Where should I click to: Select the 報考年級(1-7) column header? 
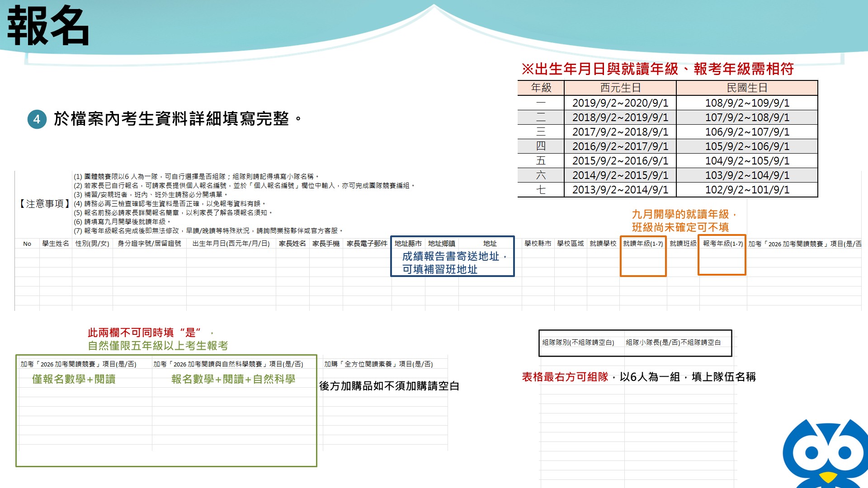coord(723,244)
